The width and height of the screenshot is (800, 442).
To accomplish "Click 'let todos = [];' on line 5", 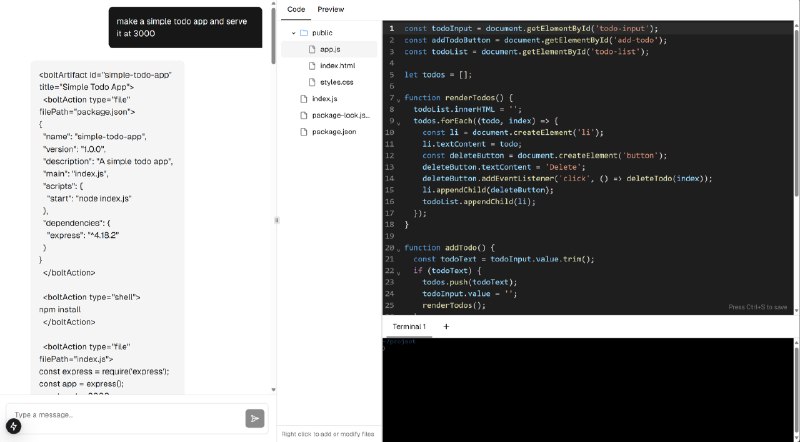I will click(x=438, y=75).
